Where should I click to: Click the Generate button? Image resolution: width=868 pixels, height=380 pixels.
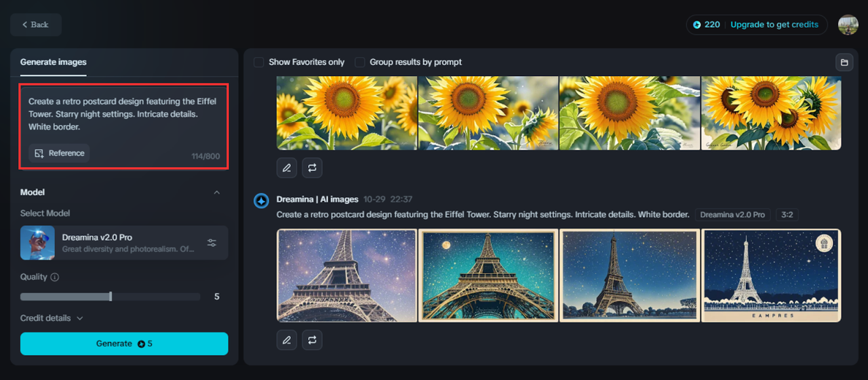click(x=124, y=343)
